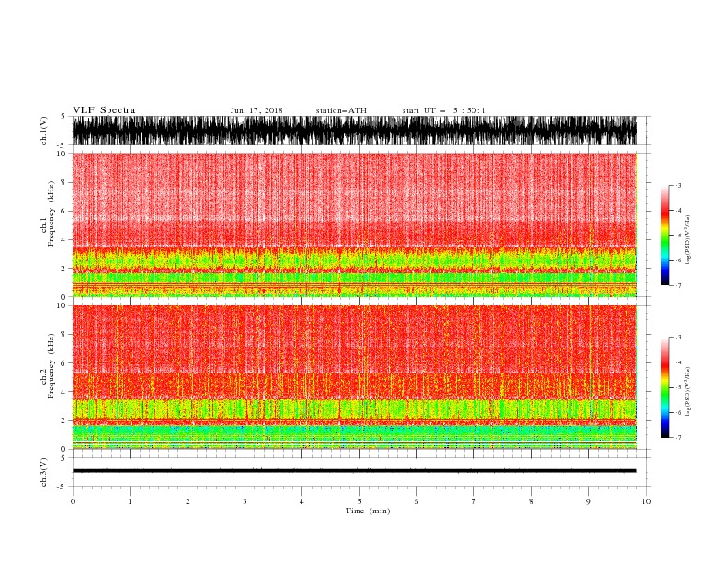
Task: Click the "Time (min)" axis label
Action: point(368,511)
